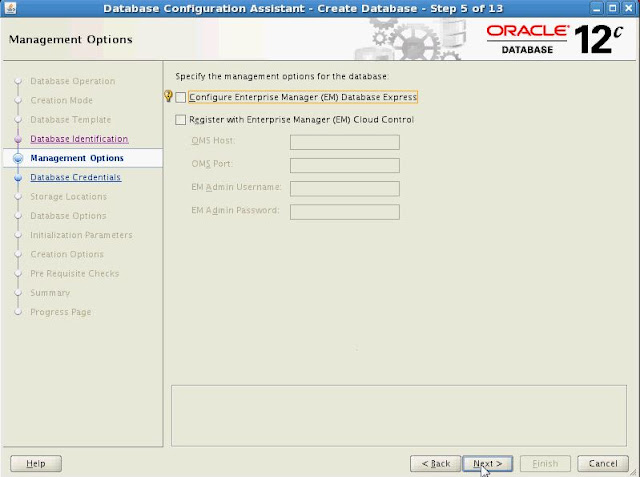Image resolution: width=640 pixels, height=477 pixels.
Task: Click the OMS Port input field
Action: coord(344,165)
